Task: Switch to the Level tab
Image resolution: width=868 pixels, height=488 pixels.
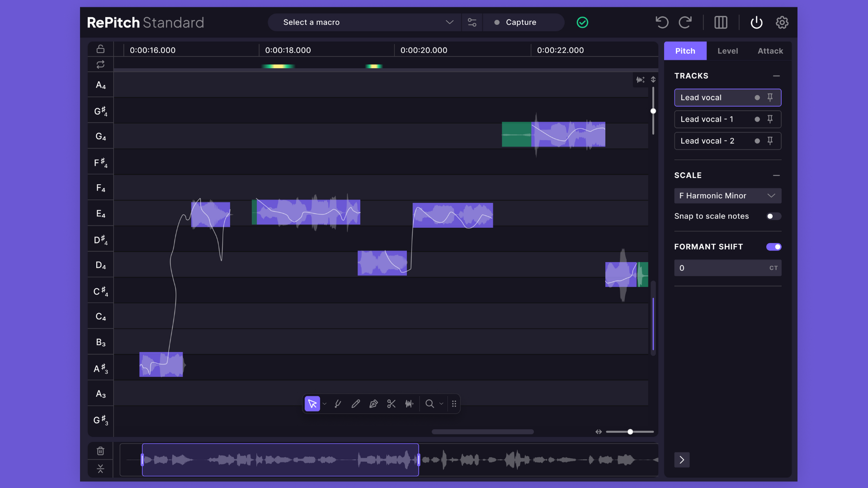Action: (727, 51)
